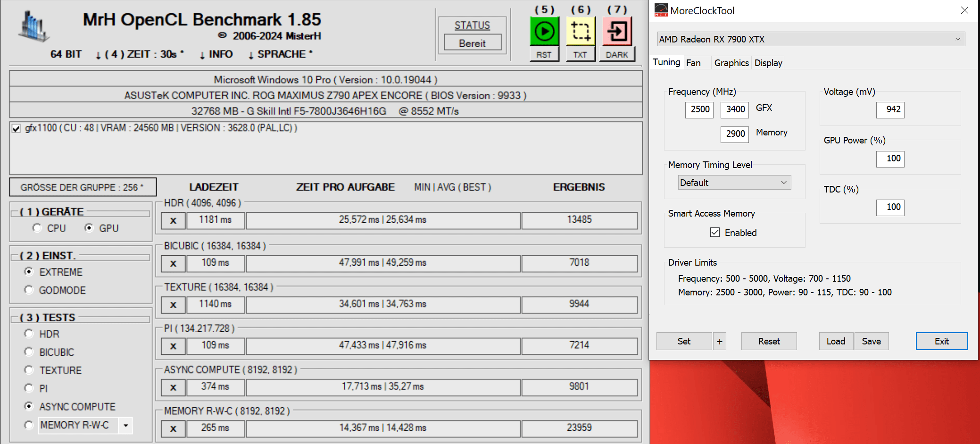This screenshot has height=444, width=980.
Task: Click the Bereit status box
Action: click(473, 43)
